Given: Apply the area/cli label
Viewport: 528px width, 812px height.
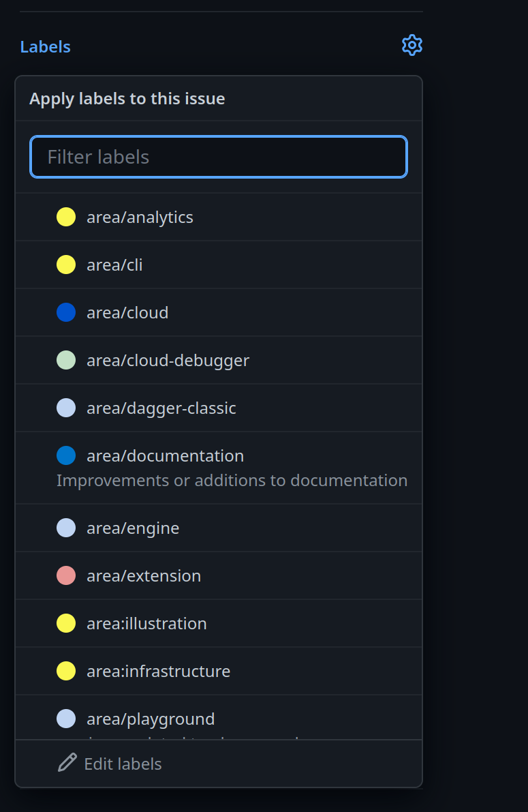Looking at the screenshot, I should [x=219, y=265].
